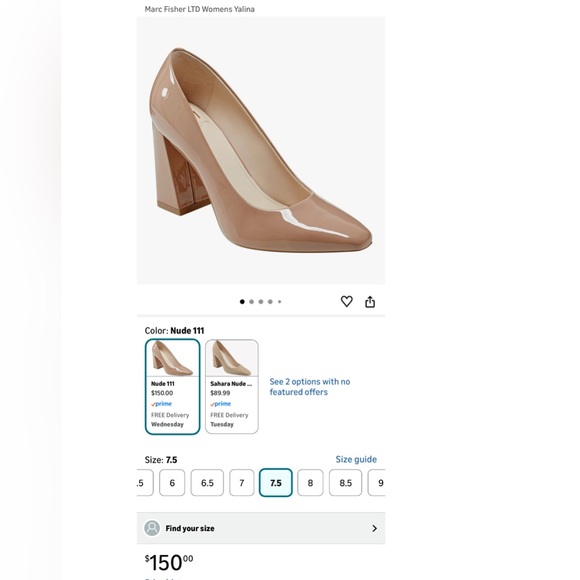The width and height of the screenshot is (580, 580).
Task: Click the Size: 7.5 label
Action: (x=161, y=460)
